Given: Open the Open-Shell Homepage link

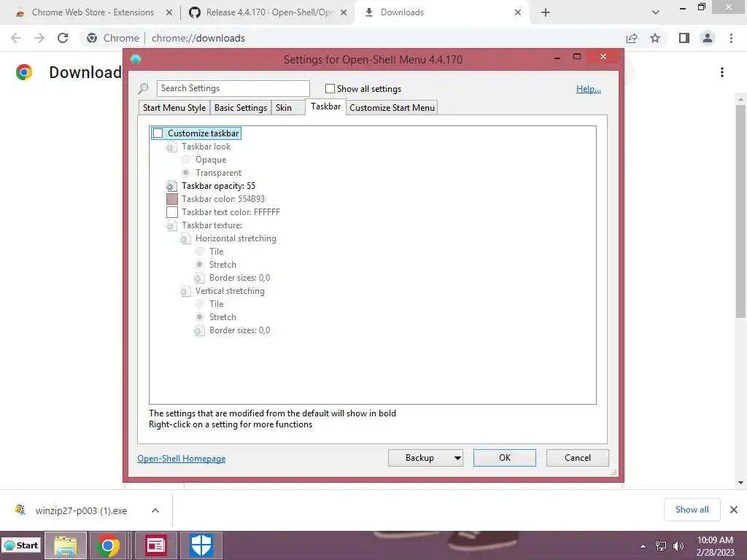Looking at the screenshot, I should point(182,459).
